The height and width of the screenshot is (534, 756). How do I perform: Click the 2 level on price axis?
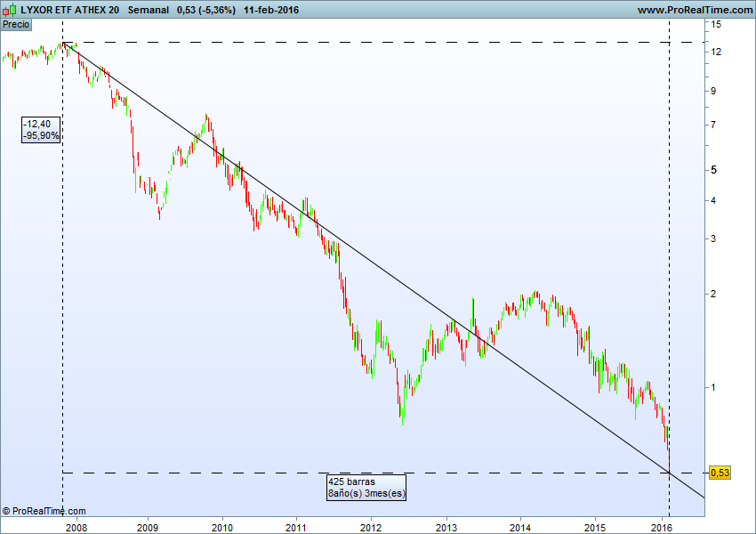pyautogui.click(x=714, y=294)
